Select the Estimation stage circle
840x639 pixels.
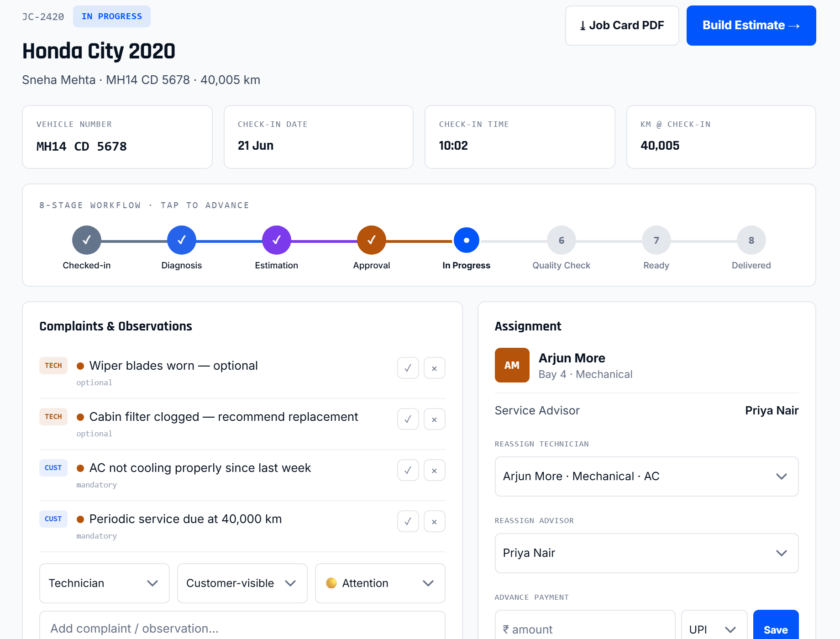point(277,240)
